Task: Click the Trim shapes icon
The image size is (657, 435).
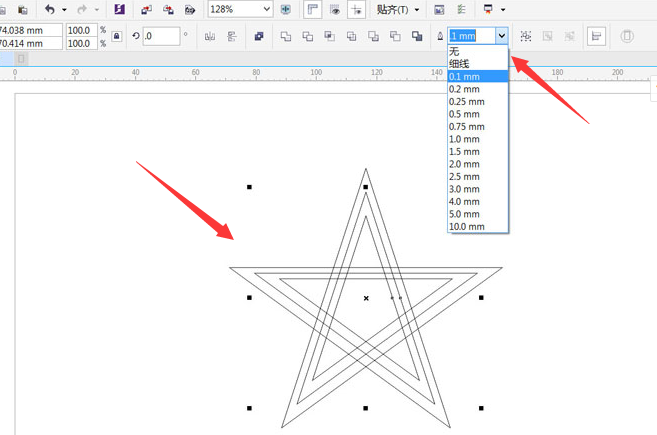Action: (307, 36)
